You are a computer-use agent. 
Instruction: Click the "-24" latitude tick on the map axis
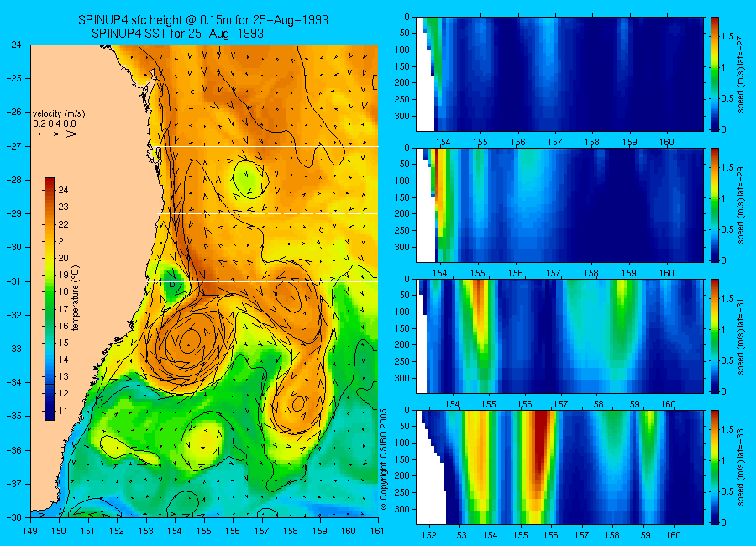point(14,45)
